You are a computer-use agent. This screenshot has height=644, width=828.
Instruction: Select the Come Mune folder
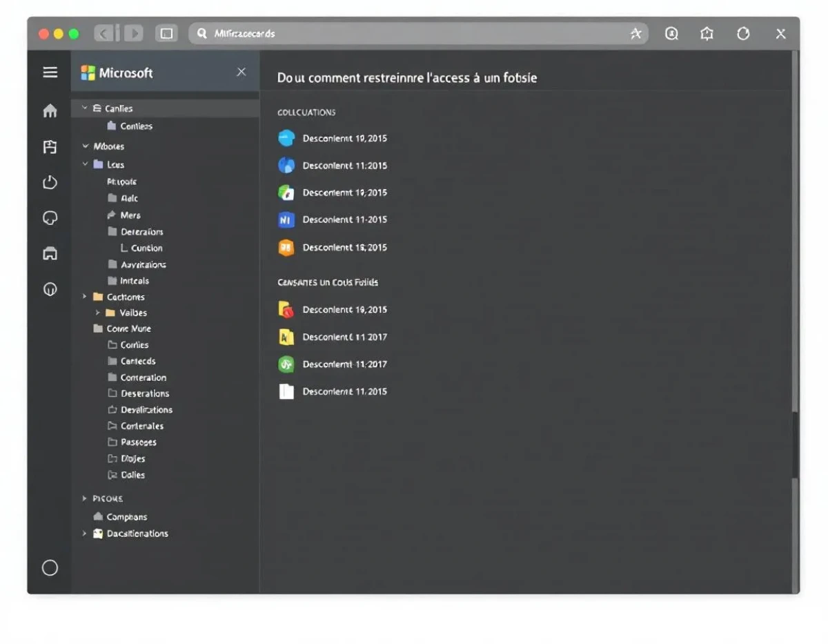(x=122, y=329)
